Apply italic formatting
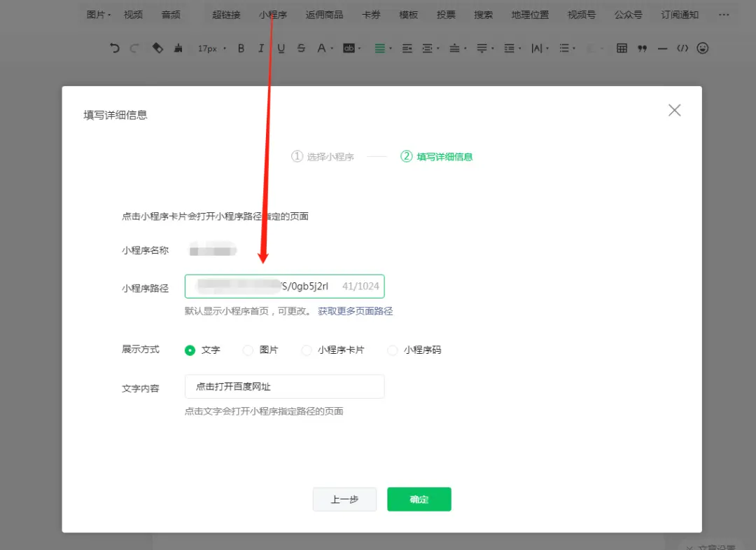The height and width of the screenshot is (550, 756). 260,48
